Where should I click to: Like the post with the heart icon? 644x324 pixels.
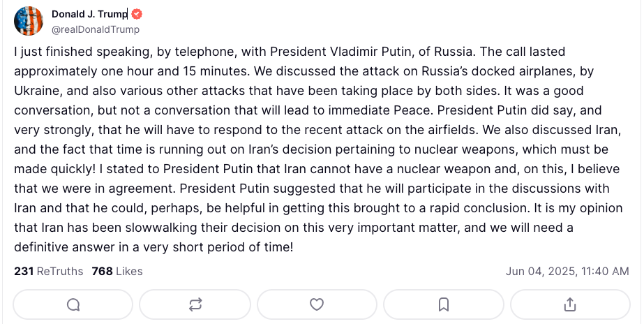point(317,304)
